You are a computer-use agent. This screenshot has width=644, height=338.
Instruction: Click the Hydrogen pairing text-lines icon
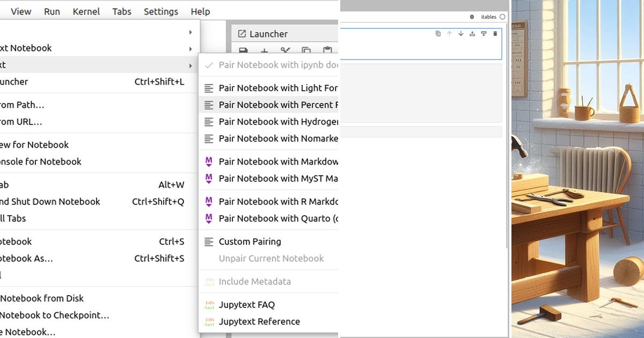pyautogui.click(x=209, y=122)
